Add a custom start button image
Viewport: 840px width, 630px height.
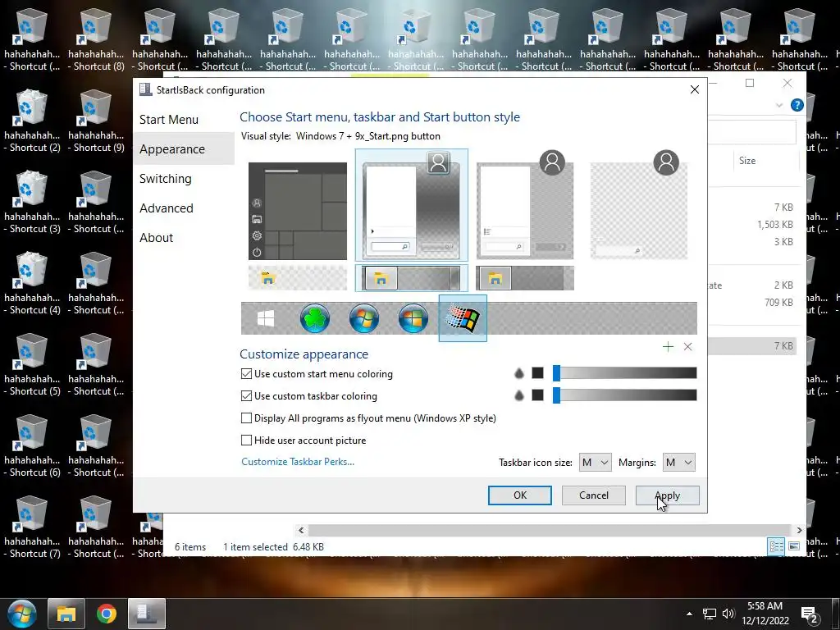click(x=668, y=347)
